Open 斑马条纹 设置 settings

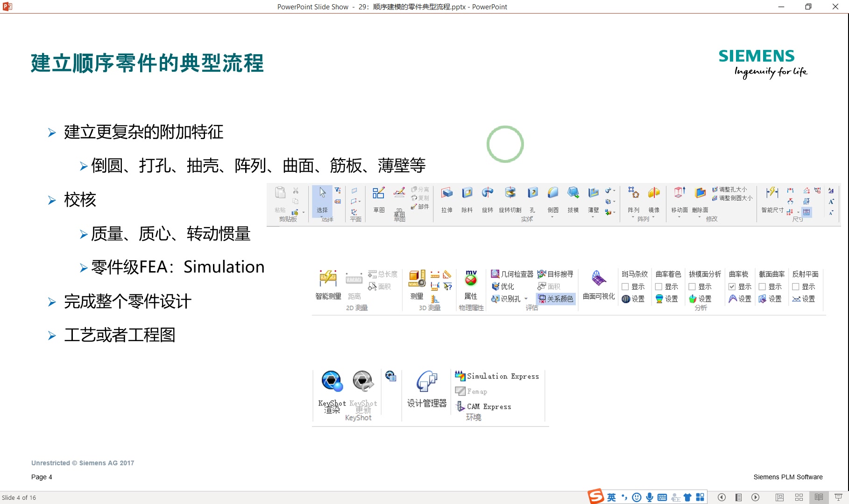tap(633, 299)
